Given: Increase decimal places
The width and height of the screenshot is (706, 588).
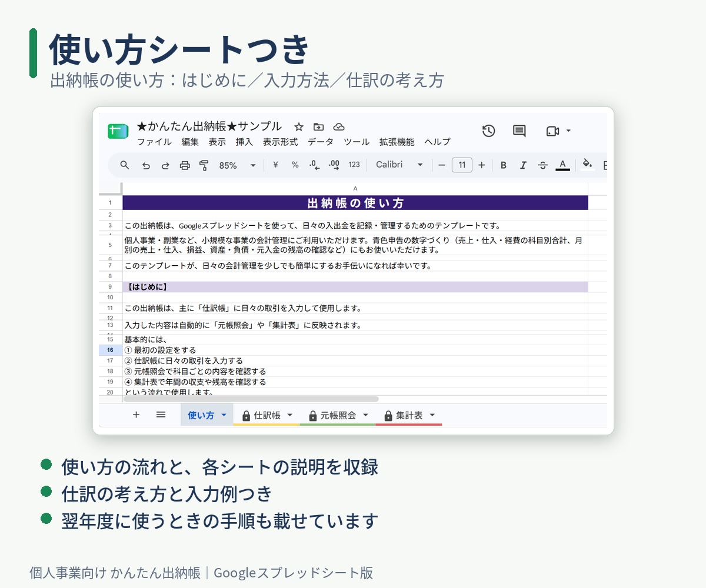Looking at the screenshot, I should 334,165.
